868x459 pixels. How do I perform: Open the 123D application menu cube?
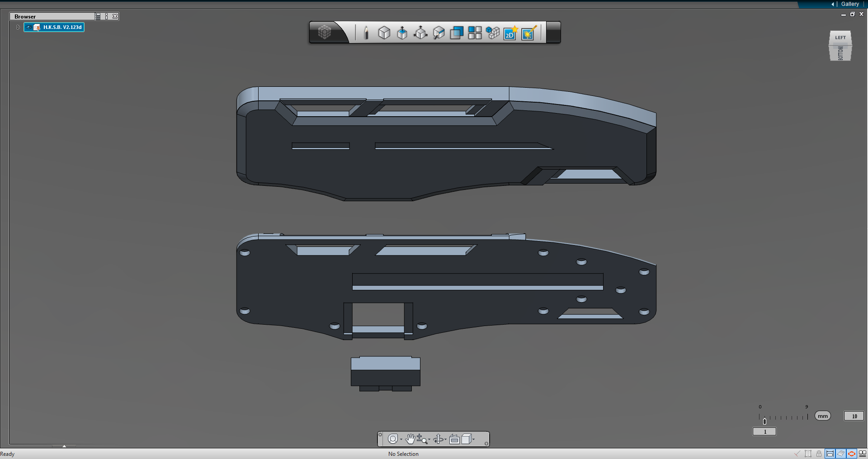325,32
